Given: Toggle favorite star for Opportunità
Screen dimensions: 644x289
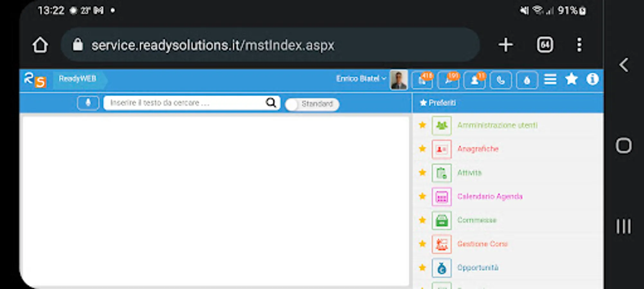Looking at the screenshot, I should [422, 267].
